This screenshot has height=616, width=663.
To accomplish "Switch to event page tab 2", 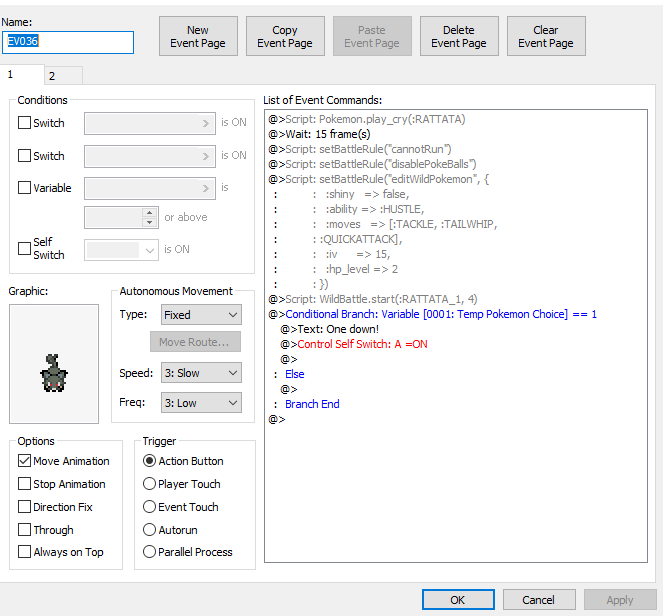I will 52,76.
